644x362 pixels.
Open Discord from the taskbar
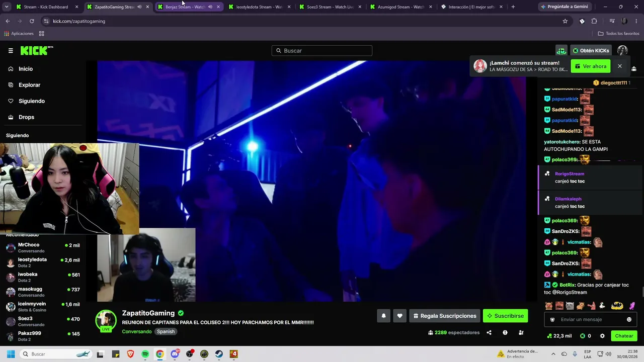pos(175,354)
